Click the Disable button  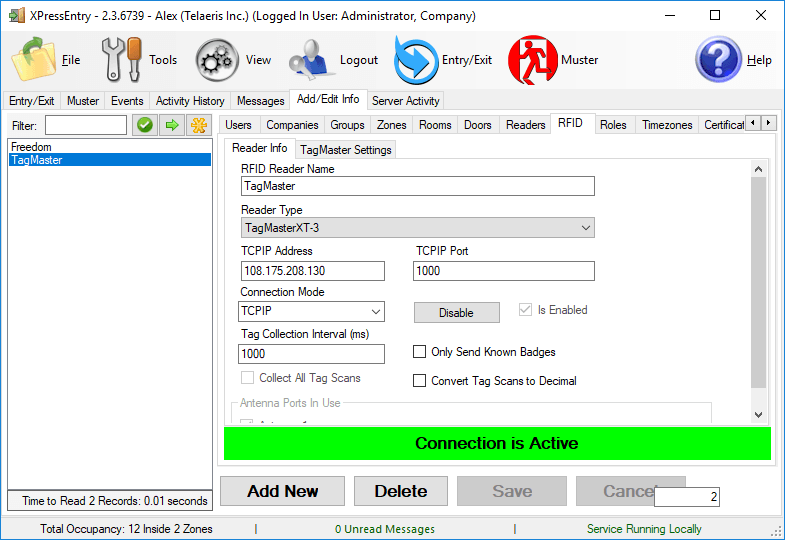point(457,313)
